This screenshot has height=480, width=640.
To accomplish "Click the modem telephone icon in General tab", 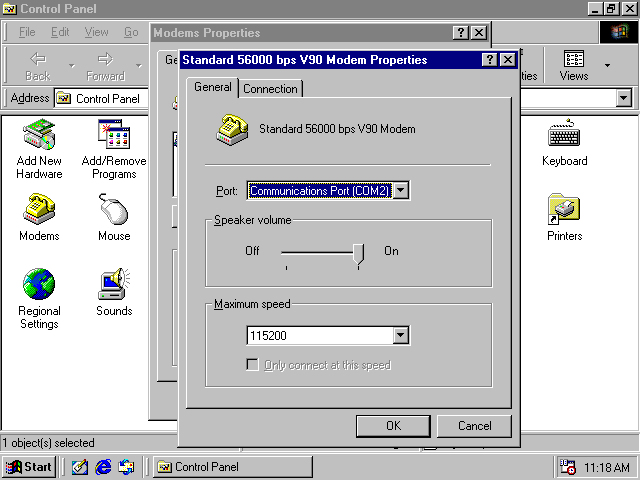I will (x=232, y=130).
